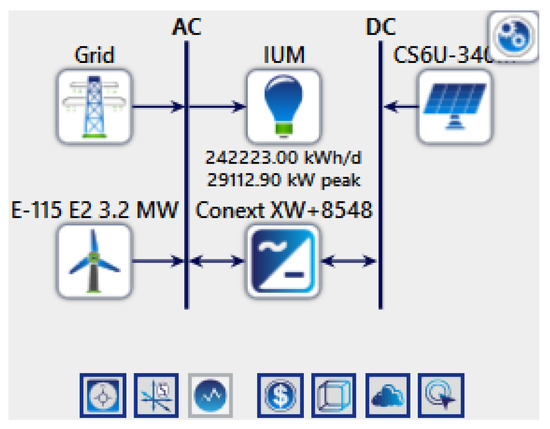This screenshot has width=550, height=429.
Task: Click the AC bus label
Action: point(187,27)
